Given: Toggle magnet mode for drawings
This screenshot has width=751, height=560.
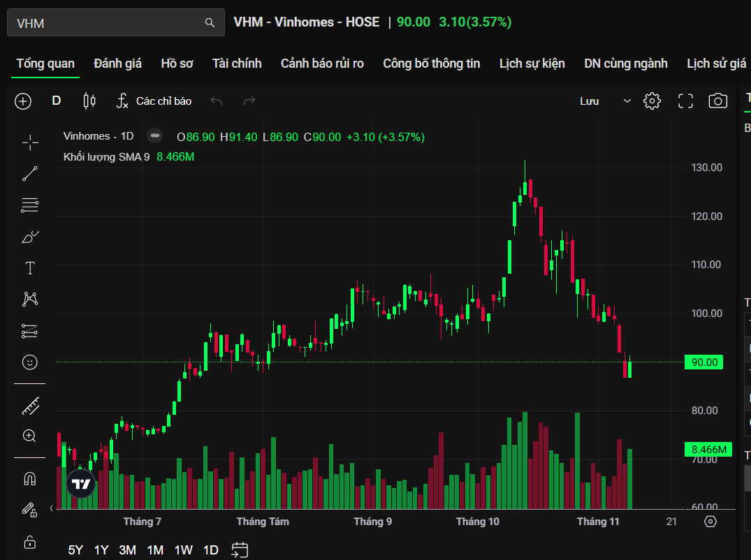Looking at the screenshot, I should 30,479.
